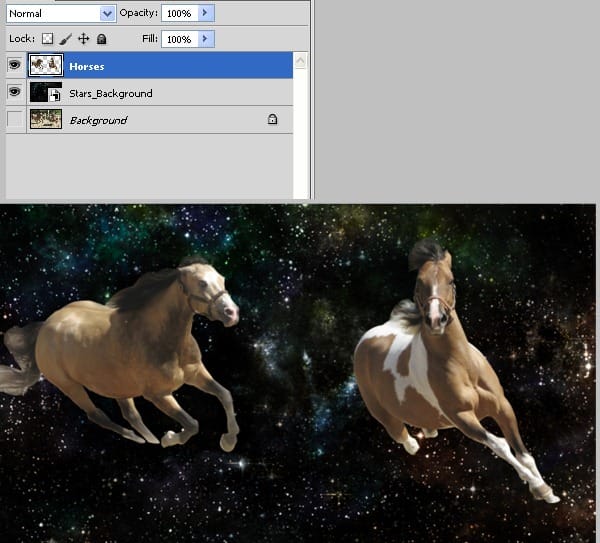The image size is (600, 543).
Task: Click the Horses layer thumbnail
Action: (x=46, y=65)
